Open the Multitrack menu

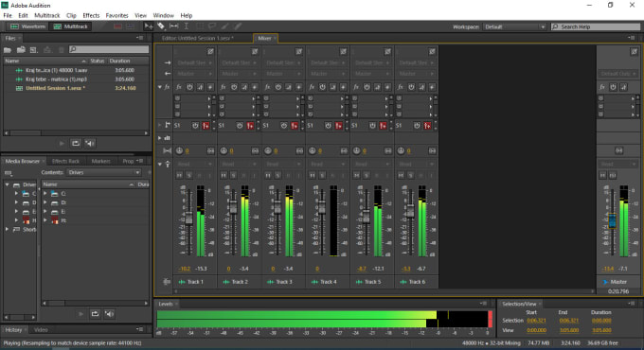pos(47,15)
